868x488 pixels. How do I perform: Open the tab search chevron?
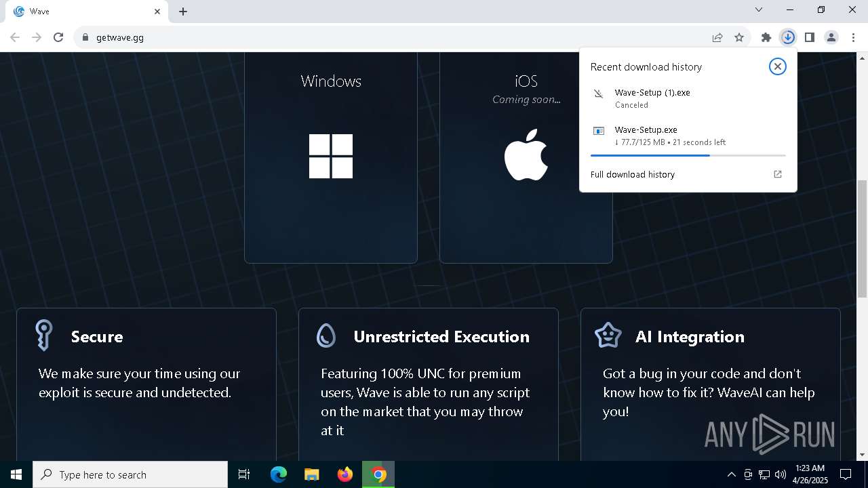[x=759, y=9]
